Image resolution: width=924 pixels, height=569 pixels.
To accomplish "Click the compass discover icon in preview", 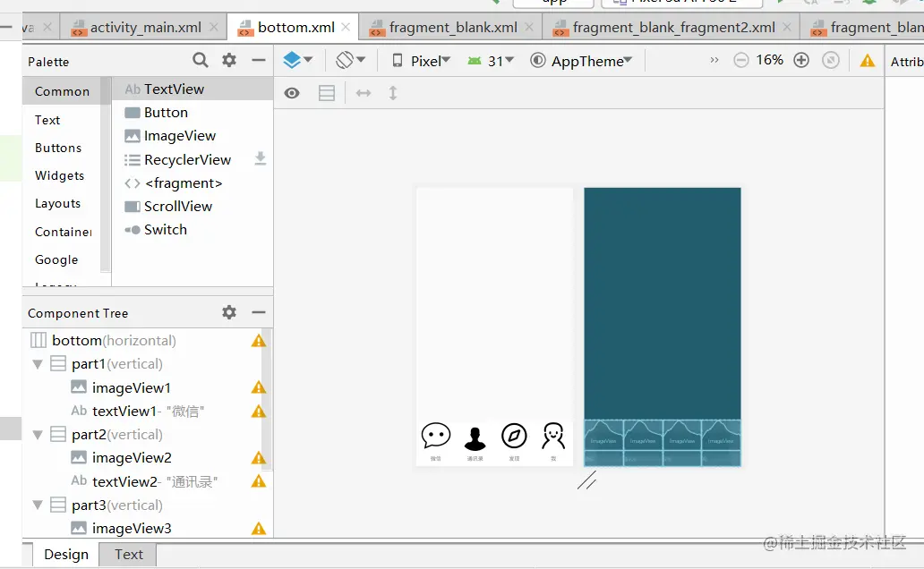I will 514,436.
